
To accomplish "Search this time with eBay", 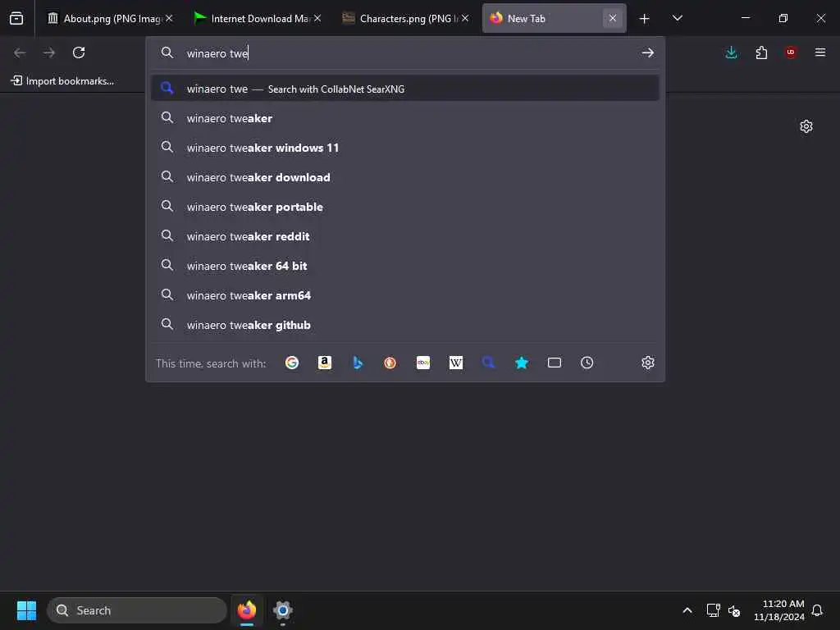I will (x=423, y=363).
